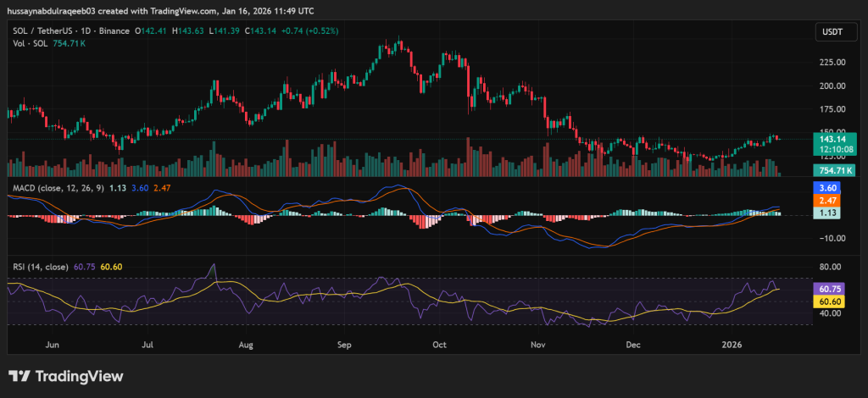
Task: Click the close price value C143.14
Action: (x=237, y=30)
